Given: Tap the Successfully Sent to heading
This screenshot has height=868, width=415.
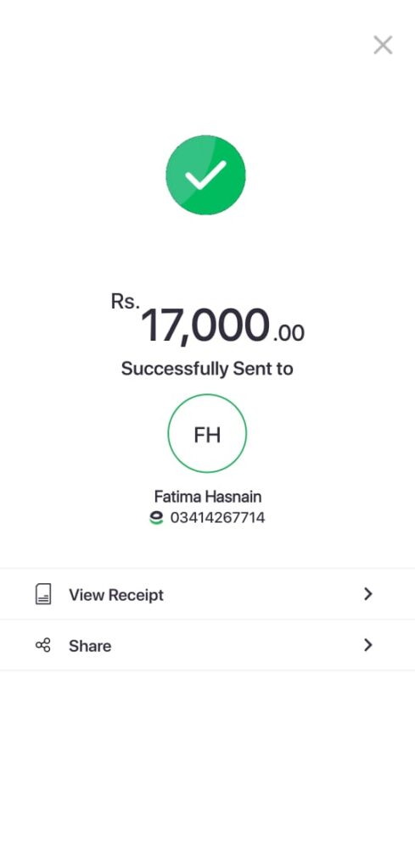Looking at the screenshot, I should [207, 369].
